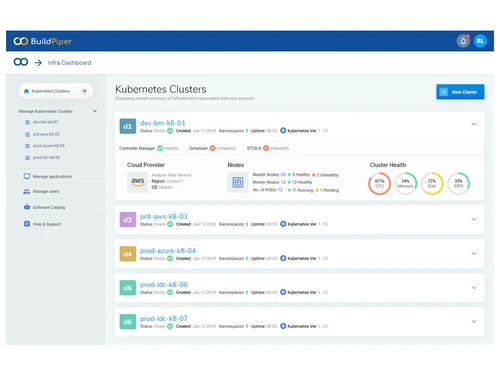Click the 34% Memory health gauge
The width and height of the screenshot is (500, 375).
(x=406, y=183)
